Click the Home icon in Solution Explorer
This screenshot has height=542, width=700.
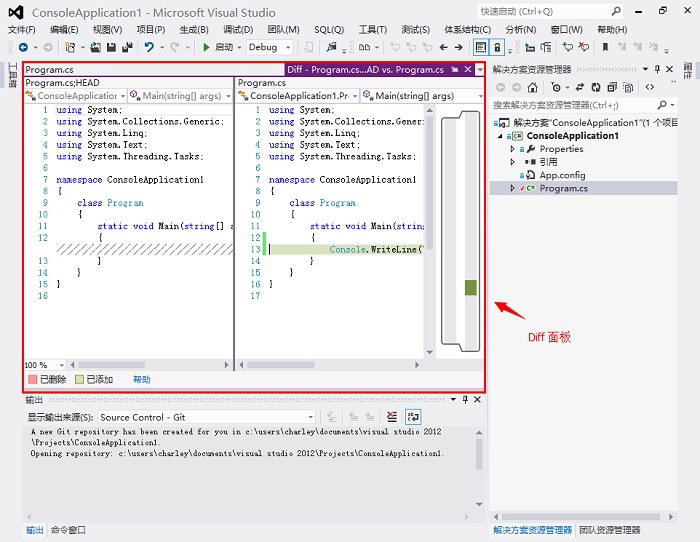(532, 88)
